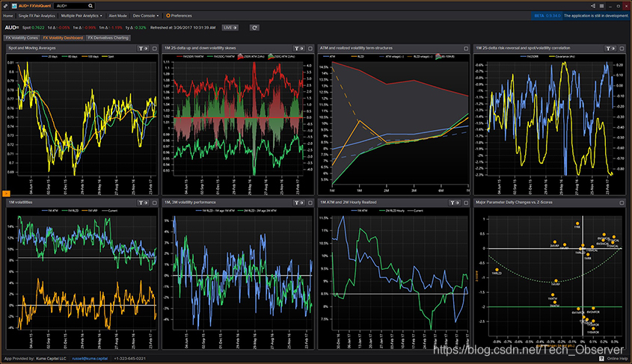Toggle ATM series in term-structures legend
This screenshot has height=364, width=632.
tap(329, 57)
